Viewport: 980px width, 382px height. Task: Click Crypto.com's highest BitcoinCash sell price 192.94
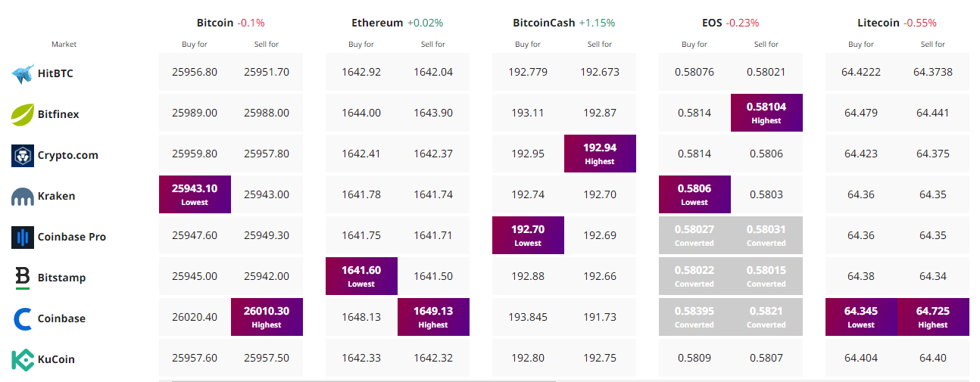click(600, 154)
